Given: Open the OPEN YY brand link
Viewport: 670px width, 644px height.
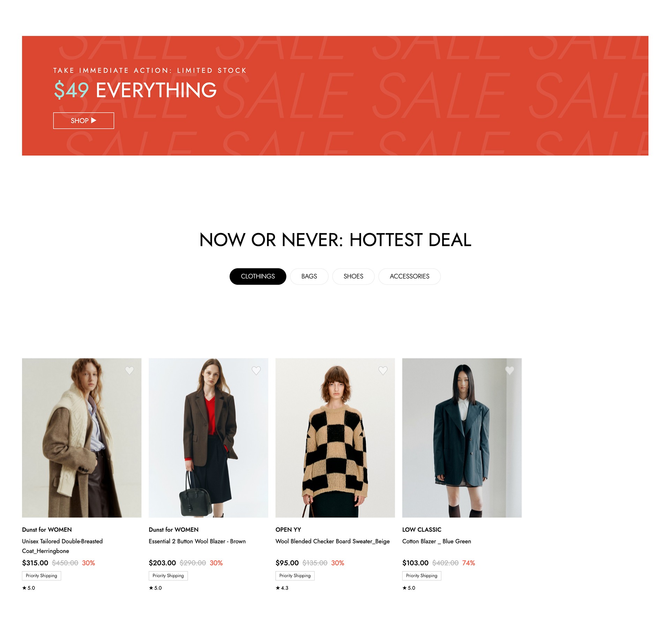Looking at the screenshot, I should tap(288, 530).
